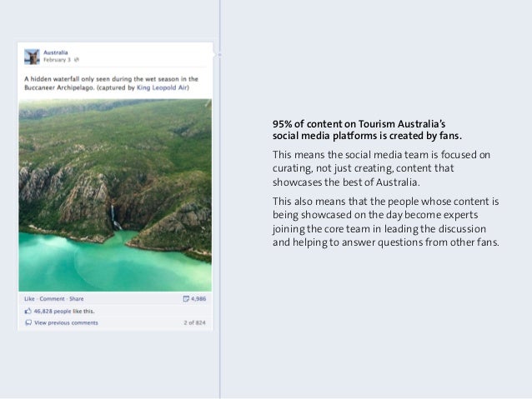Open the Australia page profile picture
The width and height of the screenshot is (532, 399).
pyautogui.click(x=32, y=57)
